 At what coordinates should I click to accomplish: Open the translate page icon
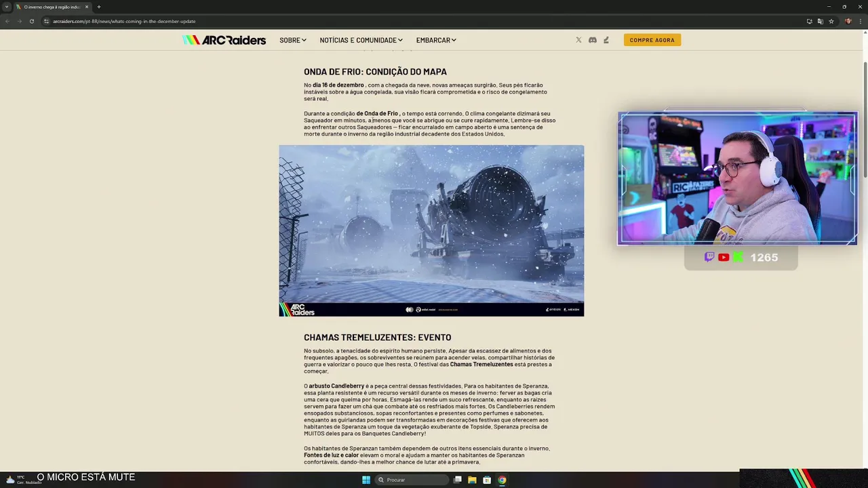(820, 21)
